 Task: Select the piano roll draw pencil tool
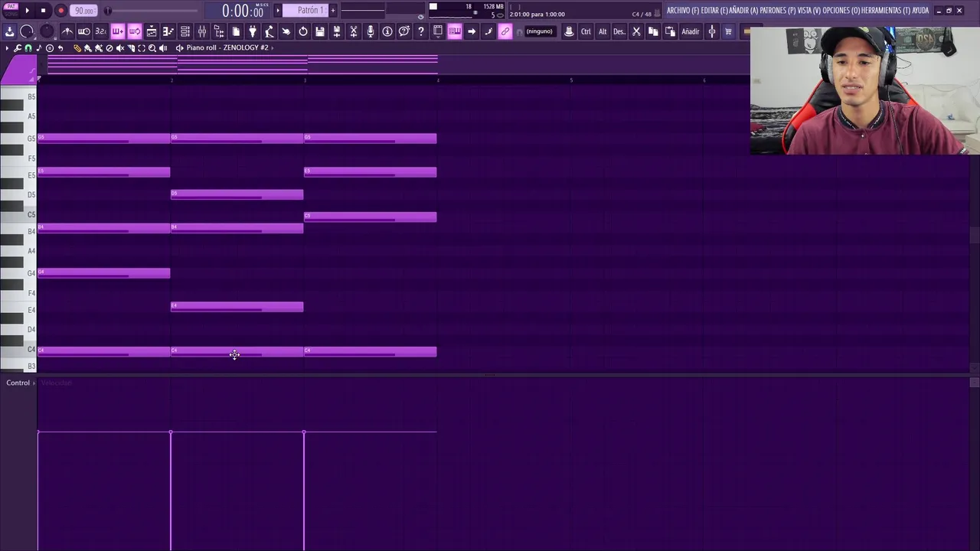77,48
